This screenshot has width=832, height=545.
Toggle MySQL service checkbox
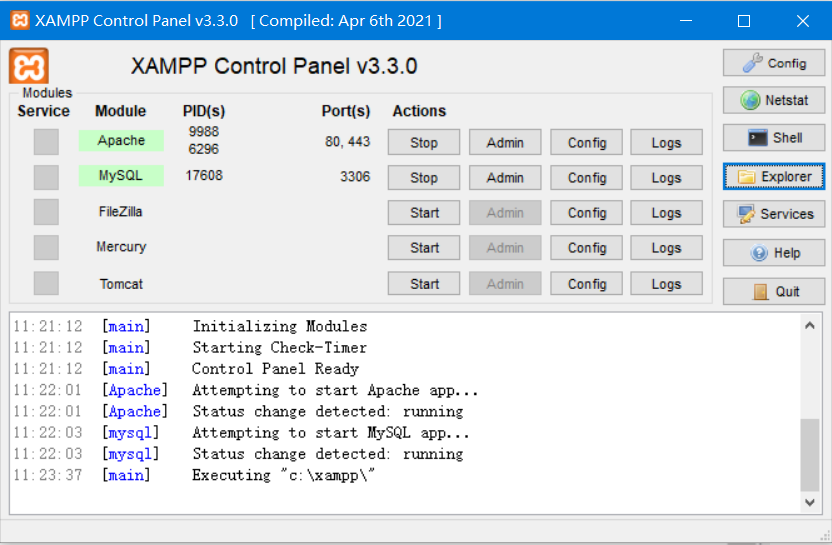(46, 177)
